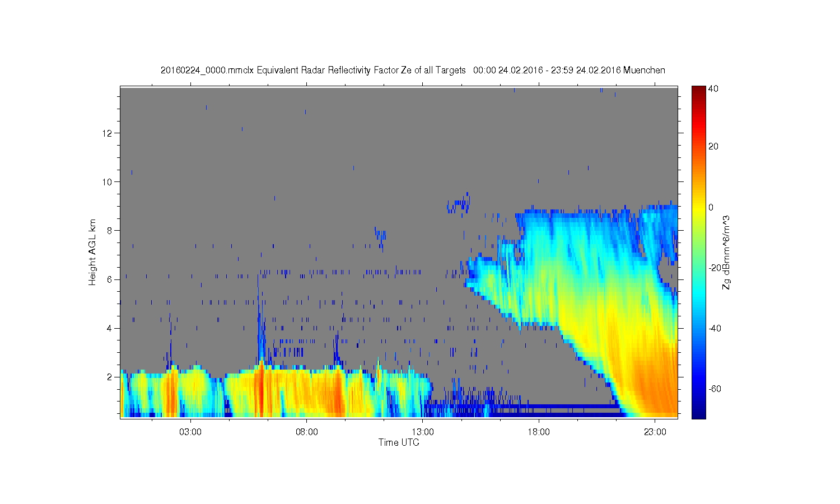
Task: Click the '23:00' time tick label
Action: coord(655,432)
